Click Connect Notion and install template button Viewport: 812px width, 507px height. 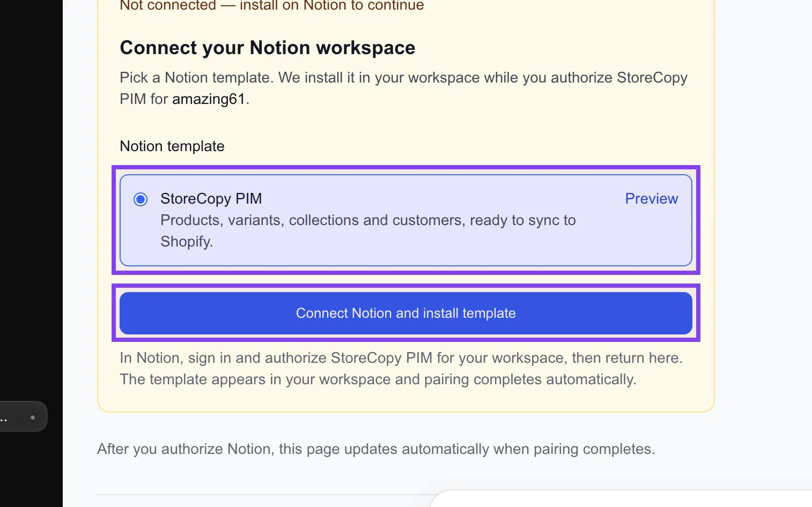[406, 313]
